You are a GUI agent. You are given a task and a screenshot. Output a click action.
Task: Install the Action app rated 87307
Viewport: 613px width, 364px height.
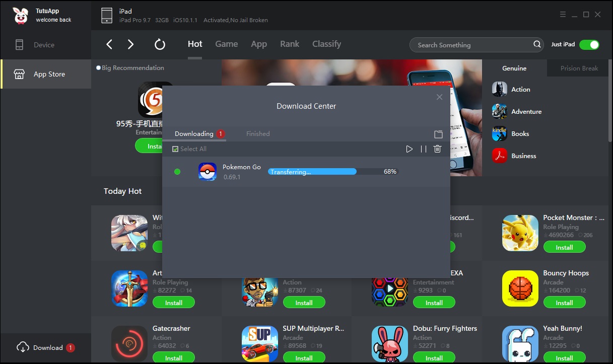(304, 303)
